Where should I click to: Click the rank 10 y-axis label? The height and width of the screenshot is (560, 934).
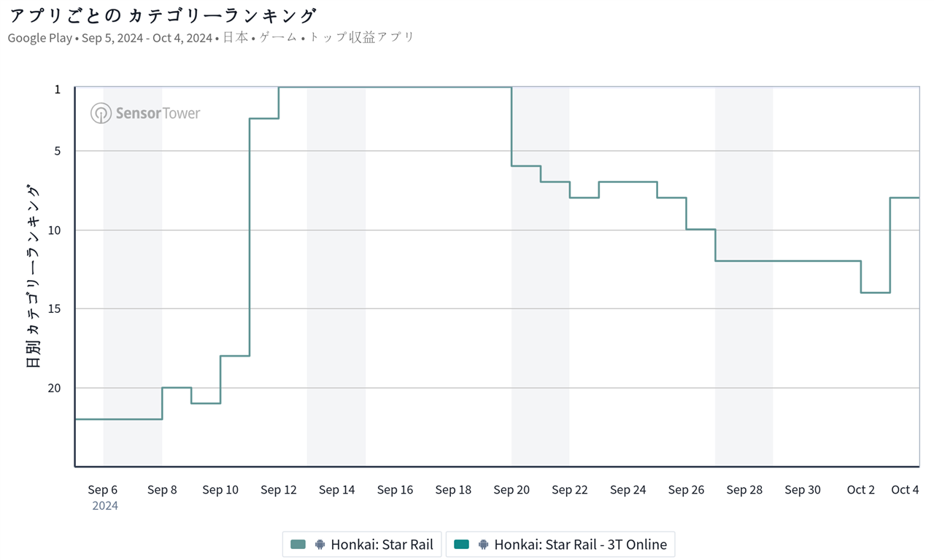click(x=55, y=230)
